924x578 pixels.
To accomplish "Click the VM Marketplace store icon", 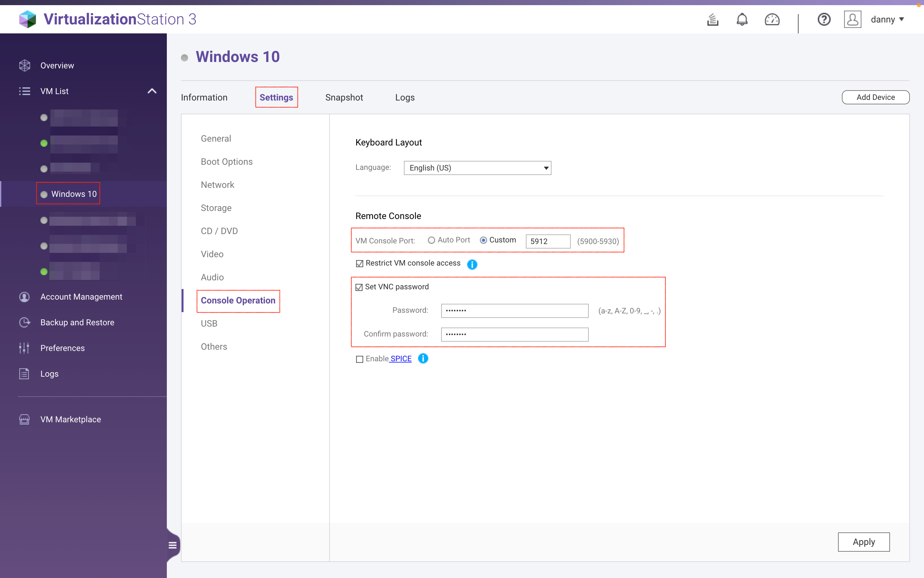I will (x=24, y=419).
